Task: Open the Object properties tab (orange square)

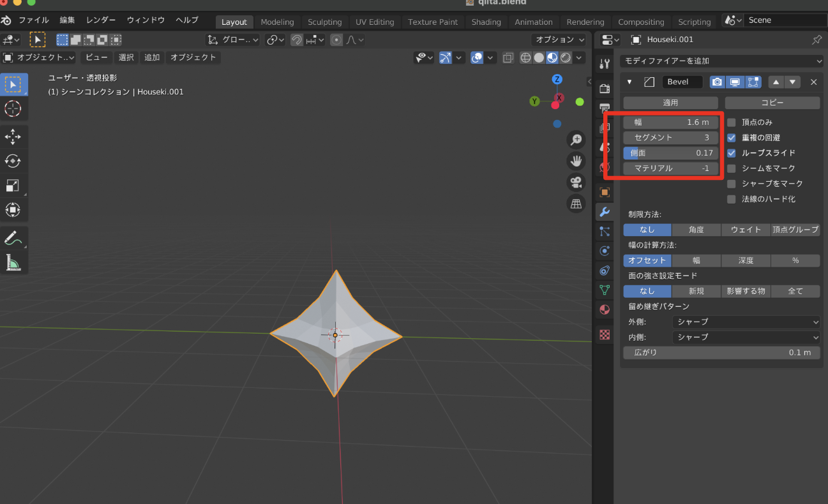Action: click(604, 191)
